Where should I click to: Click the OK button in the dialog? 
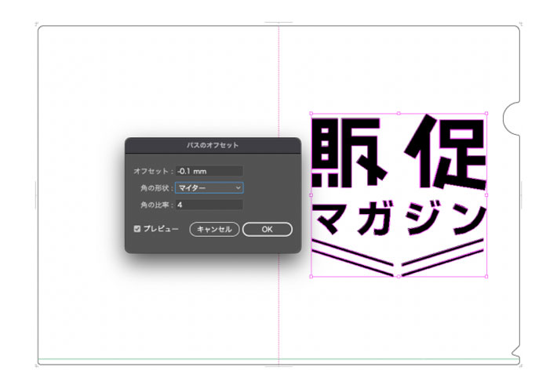tap(267, 229)
